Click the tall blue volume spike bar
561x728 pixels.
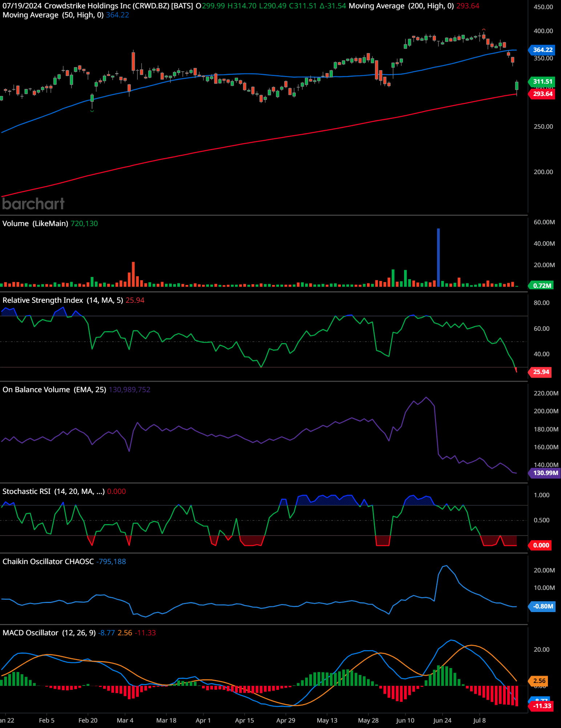tap(438, 257)
